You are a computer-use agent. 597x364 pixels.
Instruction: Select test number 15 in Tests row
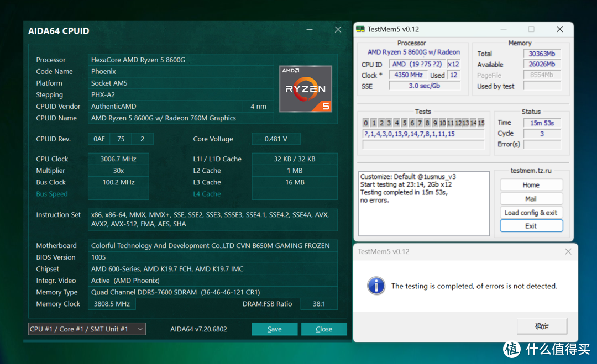481,123
